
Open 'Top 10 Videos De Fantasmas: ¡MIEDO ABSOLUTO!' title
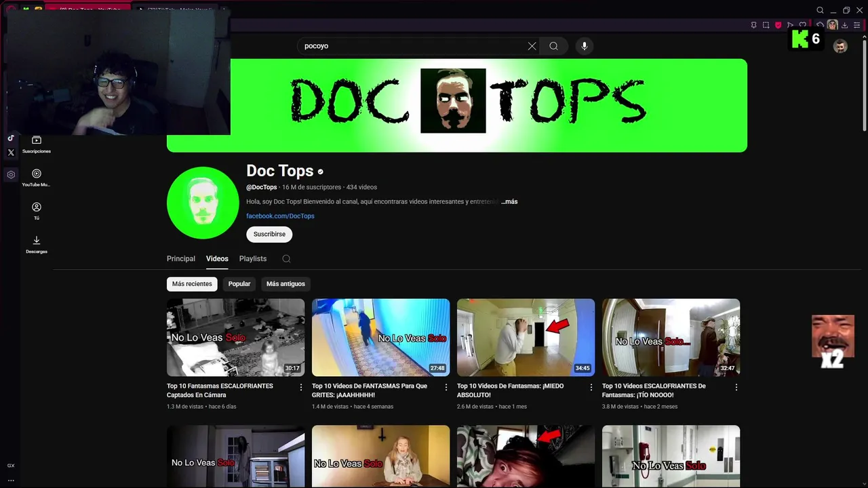(511, 390)
